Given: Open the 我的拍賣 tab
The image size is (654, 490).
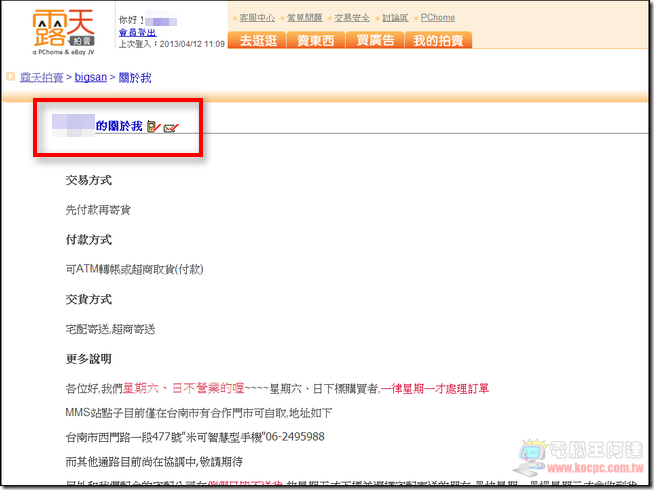Looking at the screenshot, I should pos(437,40).
